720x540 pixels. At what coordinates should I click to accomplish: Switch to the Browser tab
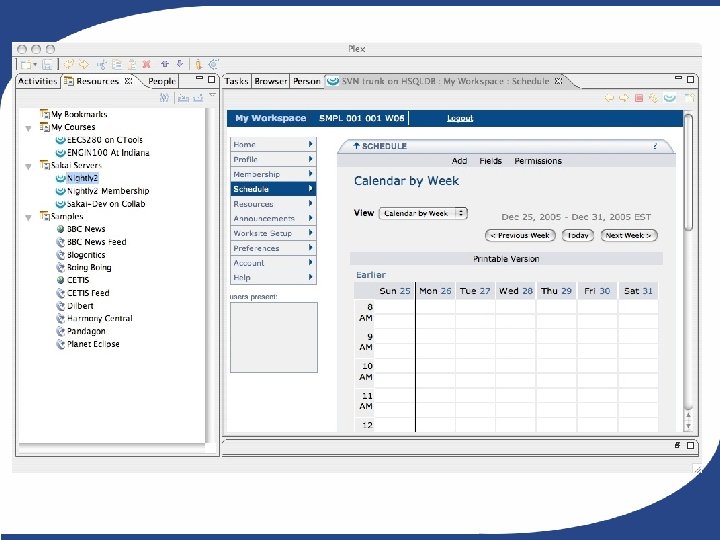(270, 81)
